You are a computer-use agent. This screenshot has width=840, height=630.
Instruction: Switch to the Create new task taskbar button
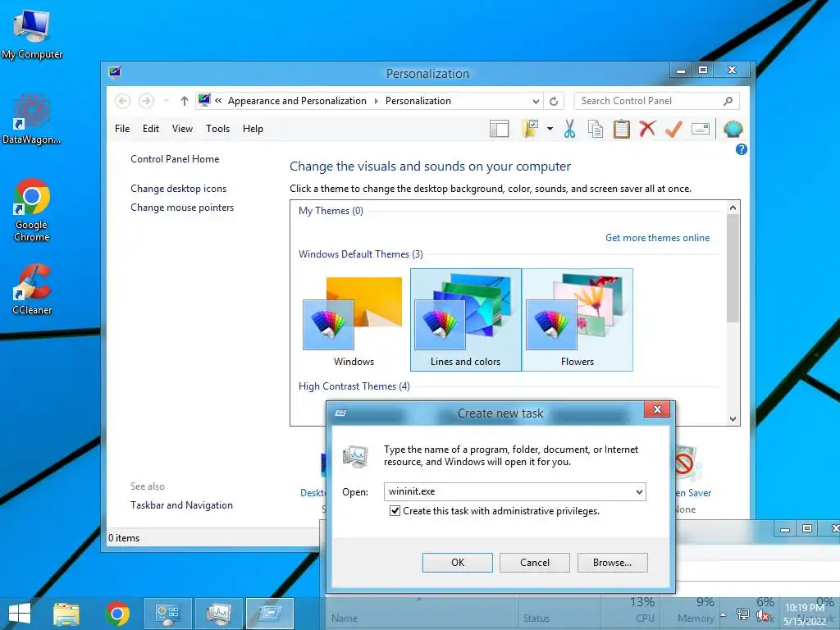tap(269, 614)
